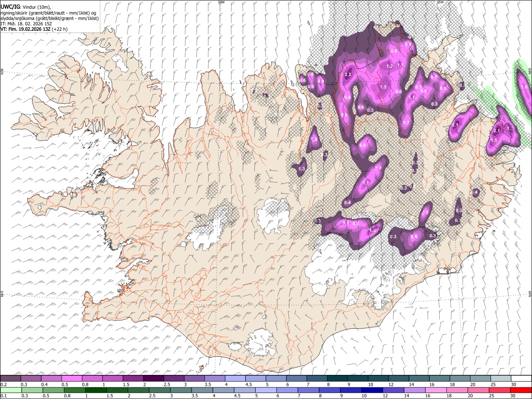Click the 0.5 bright pink swatch, upper legend bar
Image resolution: width=532 pixels, height=399 pixels.
(71, 378)
